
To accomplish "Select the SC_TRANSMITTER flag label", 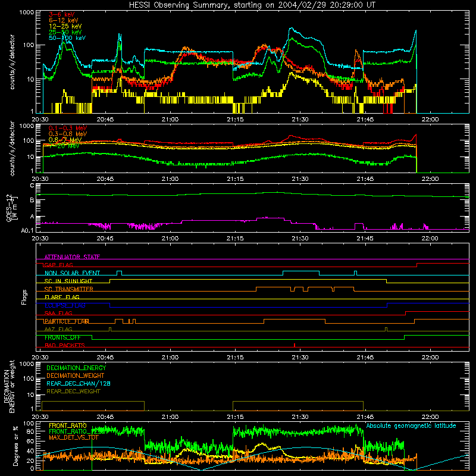I will [69, 289].
